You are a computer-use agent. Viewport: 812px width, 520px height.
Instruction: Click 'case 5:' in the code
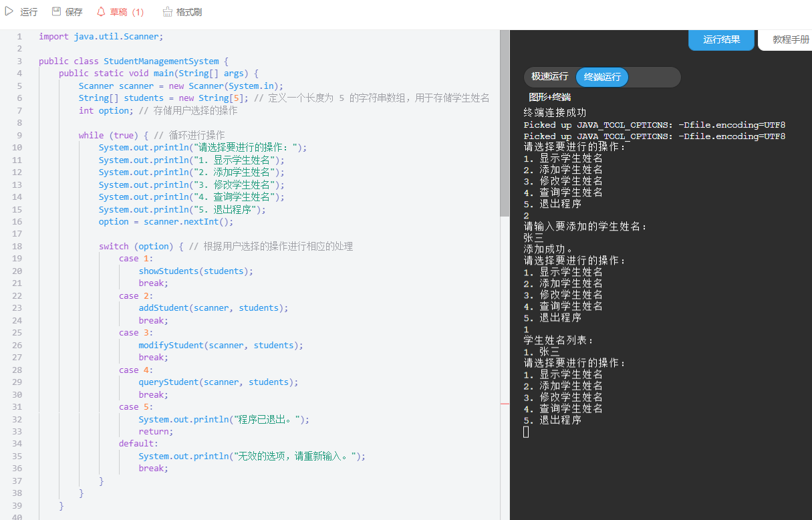(x=136, y=406)
